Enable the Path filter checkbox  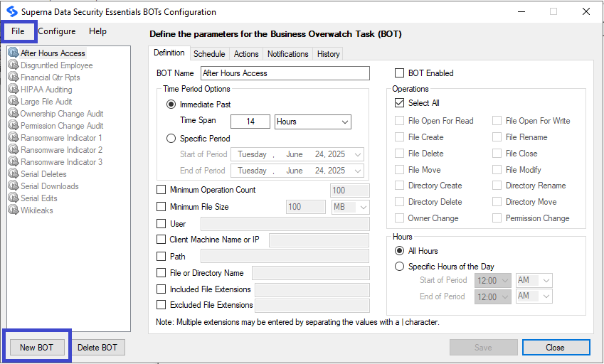click(161, 256)
